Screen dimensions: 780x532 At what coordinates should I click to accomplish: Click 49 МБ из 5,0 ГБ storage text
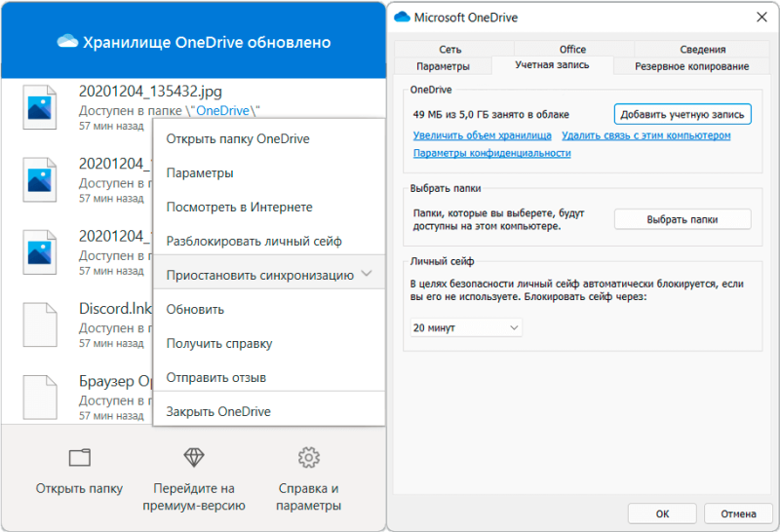click(490, 114)
